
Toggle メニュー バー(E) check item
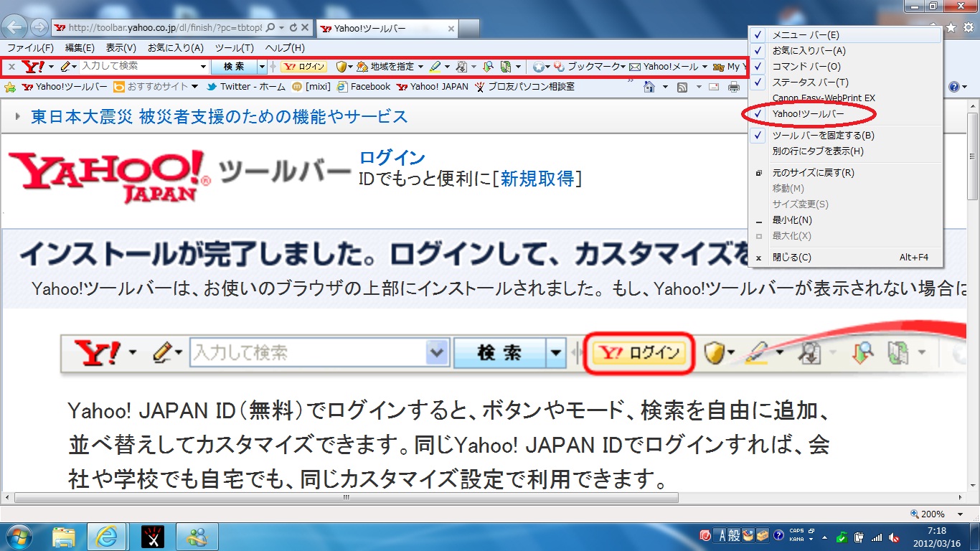click(x=845, y=34)
